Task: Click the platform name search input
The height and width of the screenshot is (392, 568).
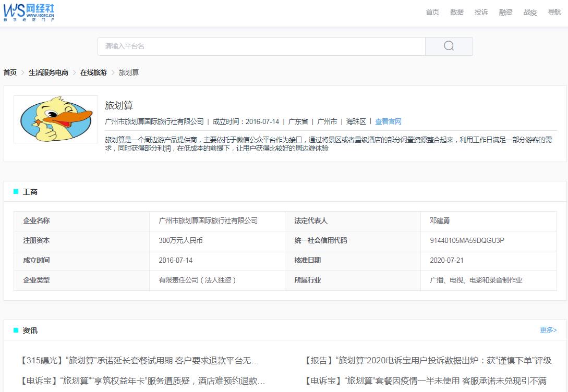Action: [261, 46]
